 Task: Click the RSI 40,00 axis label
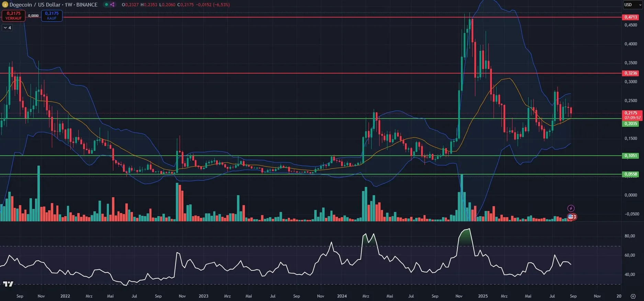[630, 275]
